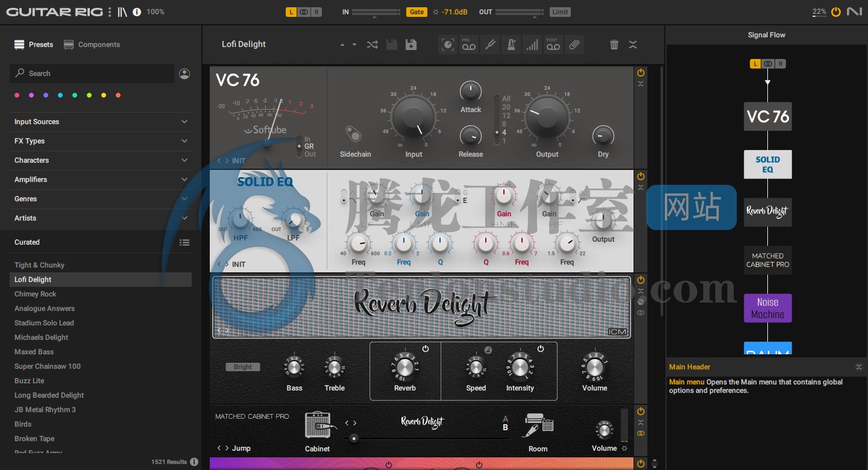
Task: Open the info icon beside library logo
Action: pyautogui.click(x=137, y=12)
